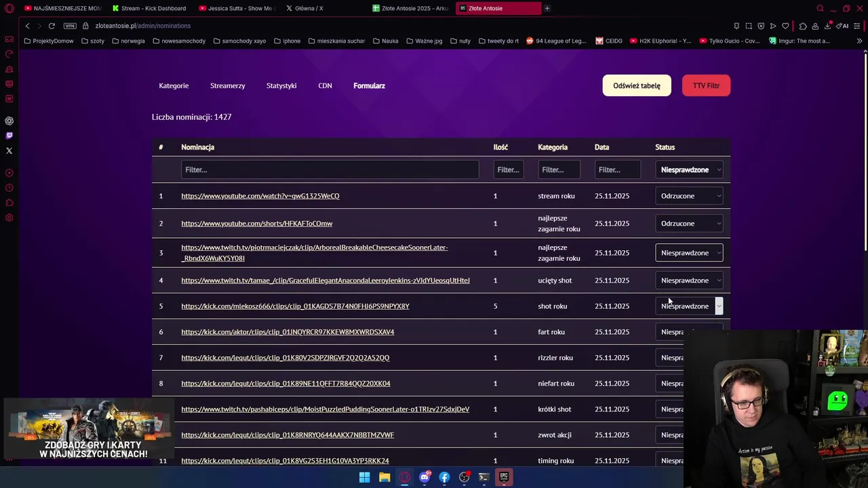This screenshot has width=868, height=488.
Task: Go back to the previous page
Action: click(28, 26)
